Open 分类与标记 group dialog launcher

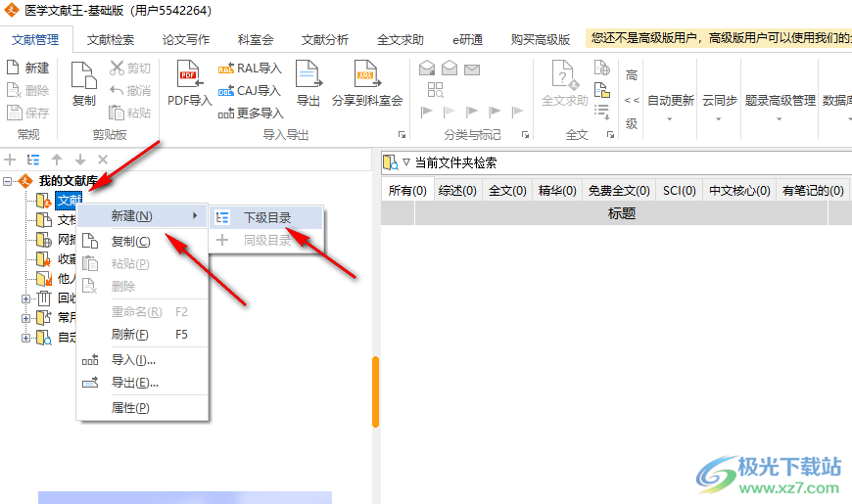(x=525, y=134)
